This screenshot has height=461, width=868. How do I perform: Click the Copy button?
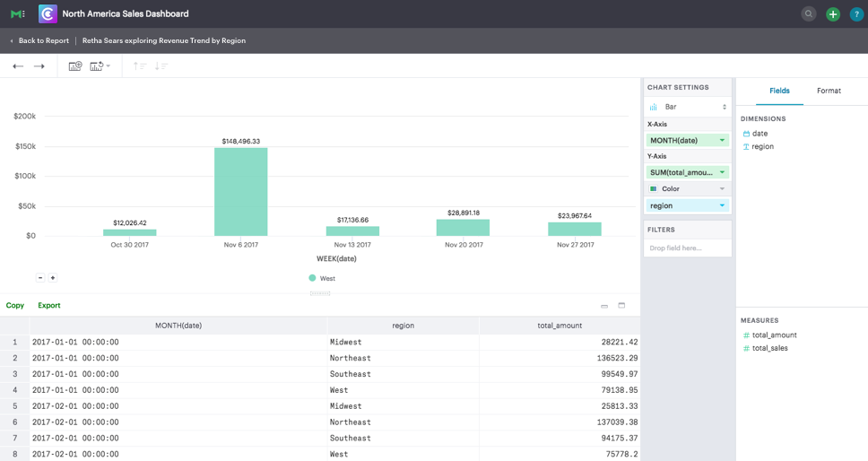point(15,306)
